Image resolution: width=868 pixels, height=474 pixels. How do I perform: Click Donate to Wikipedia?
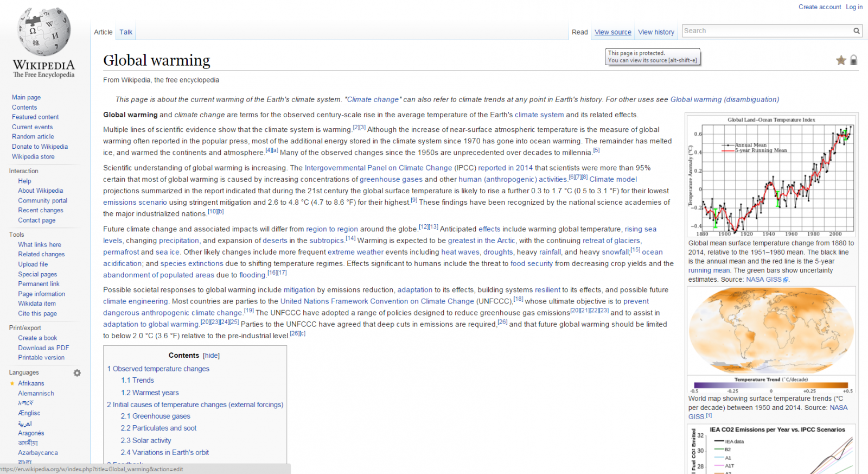coord(40,147)
